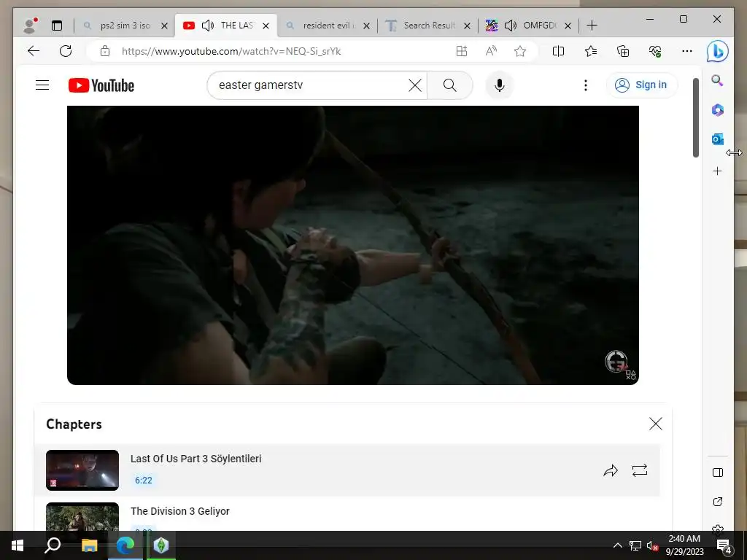
Task: Add this page to favorites star
Action: pyautogui.click(x=520, y=51)
